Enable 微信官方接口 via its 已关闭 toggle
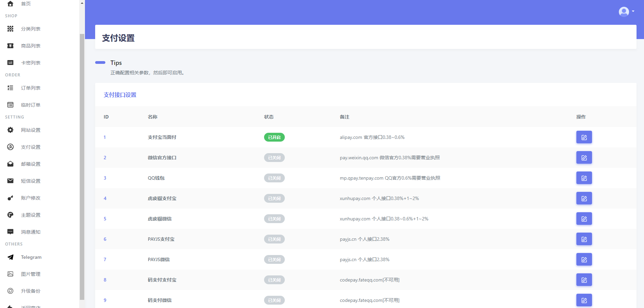644x308 pixels. click(x=274, y=158)
